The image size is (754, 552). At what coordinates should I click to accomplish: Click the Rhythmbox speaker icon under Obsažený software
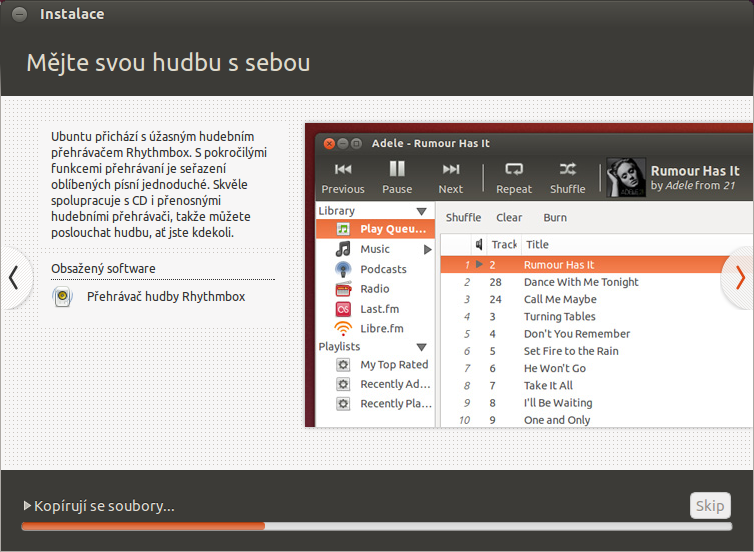click(x=63, y=296)
